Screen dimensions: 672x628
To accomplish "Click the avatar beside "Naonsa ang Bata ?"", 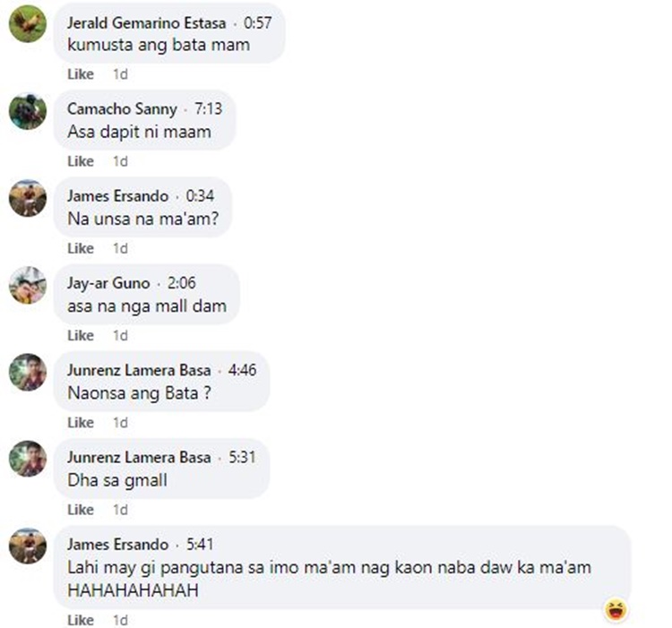I will pos(28,373).
